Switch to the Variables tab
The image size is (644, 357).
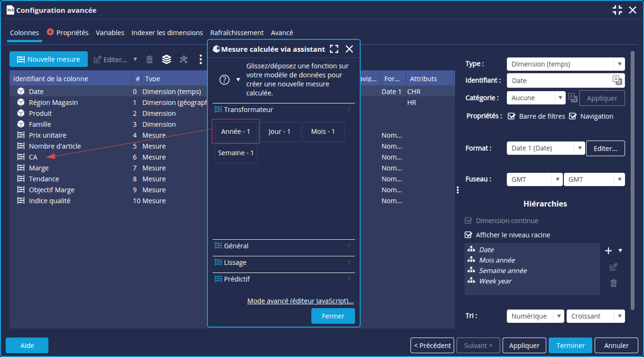pos(110,33)
